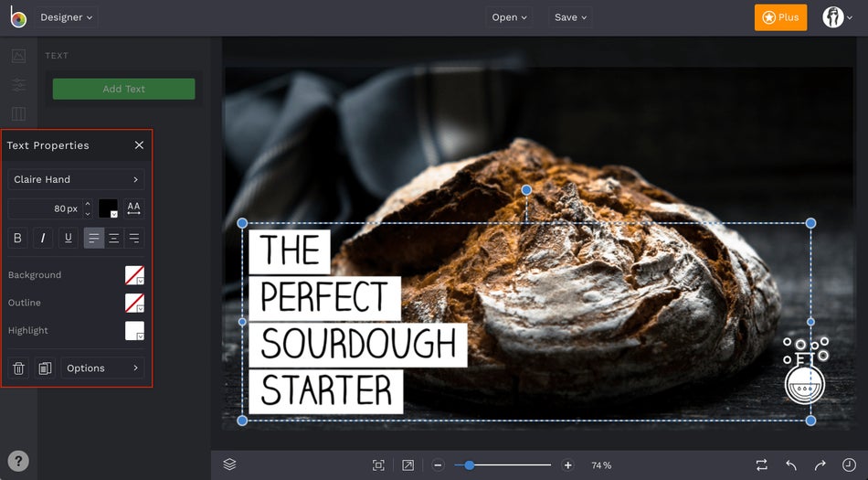Screen dimensions: 868x480
Task: Click the SOURDOUGH text line on canvas
Action: pos(358,345)
